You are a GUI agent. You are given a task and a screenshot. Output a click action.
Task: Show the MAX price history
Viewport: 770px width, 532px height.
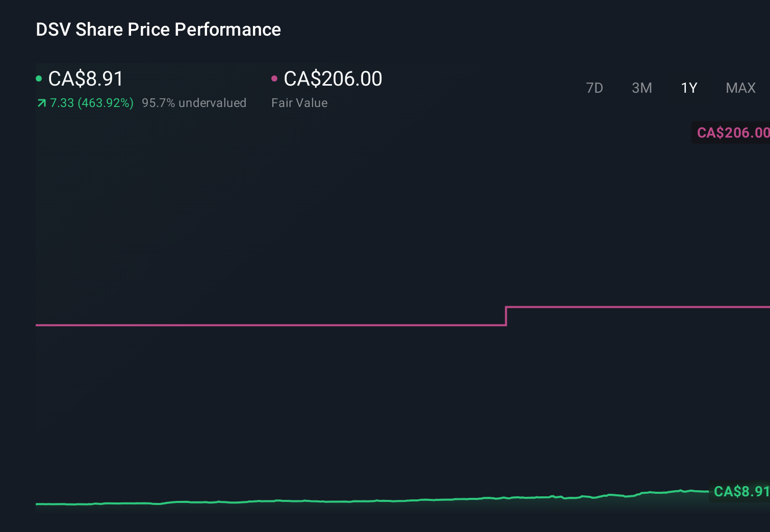[x=740, y=88]
